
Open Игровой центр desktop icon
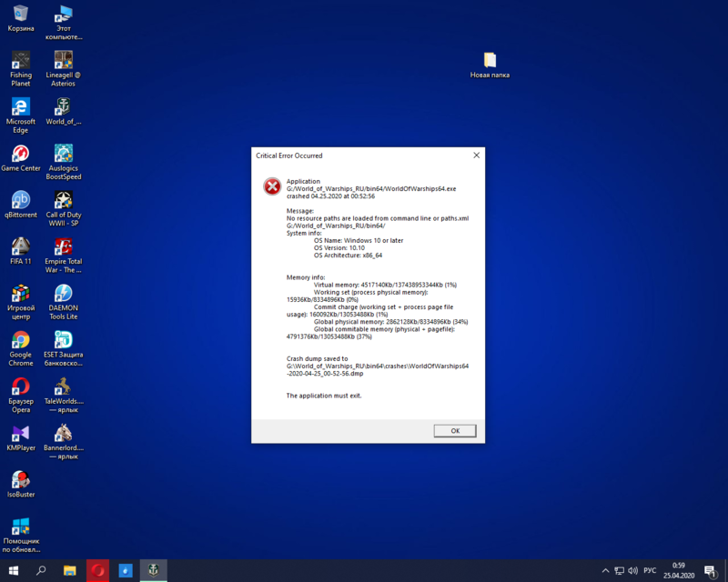21,302
